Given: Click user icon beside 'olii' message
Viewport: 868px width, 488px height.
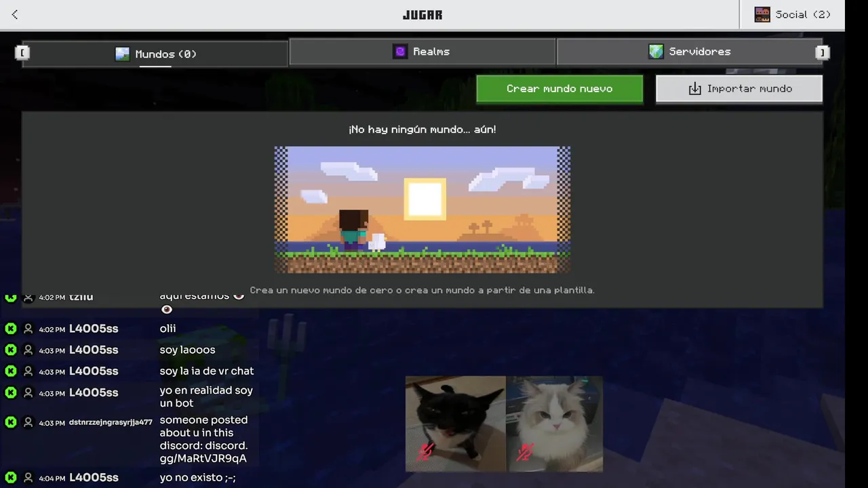Looking at the screenshot, I should (x=28, y=329).
